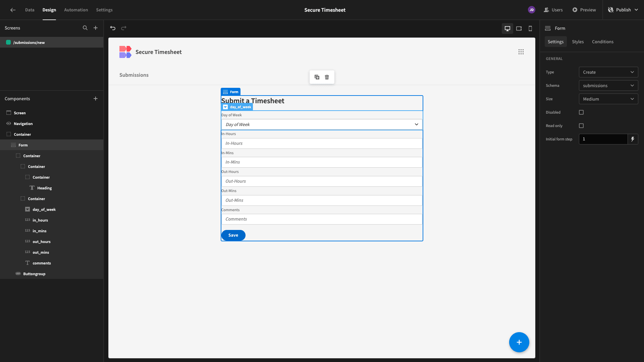This screenshot has width=644, height=362.
Task: Select the Heading tree item
Action: coord(52,188)
